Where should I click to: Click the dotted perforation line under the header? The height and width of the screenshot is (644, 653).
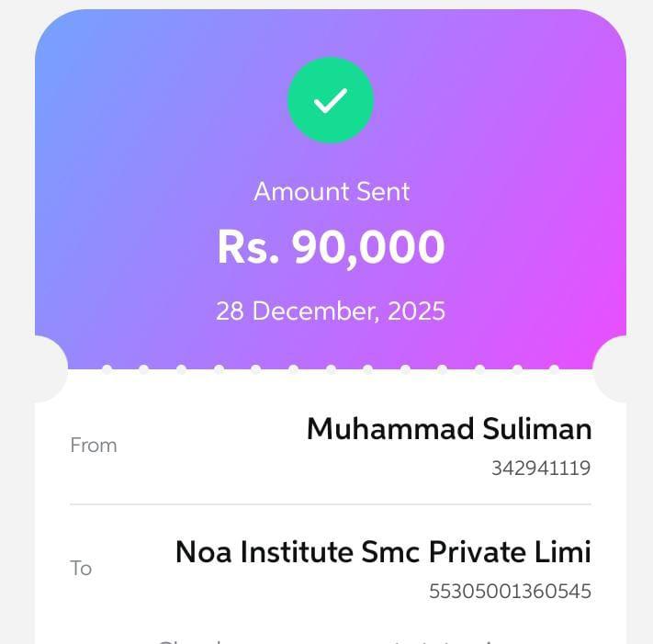(331, 369)
